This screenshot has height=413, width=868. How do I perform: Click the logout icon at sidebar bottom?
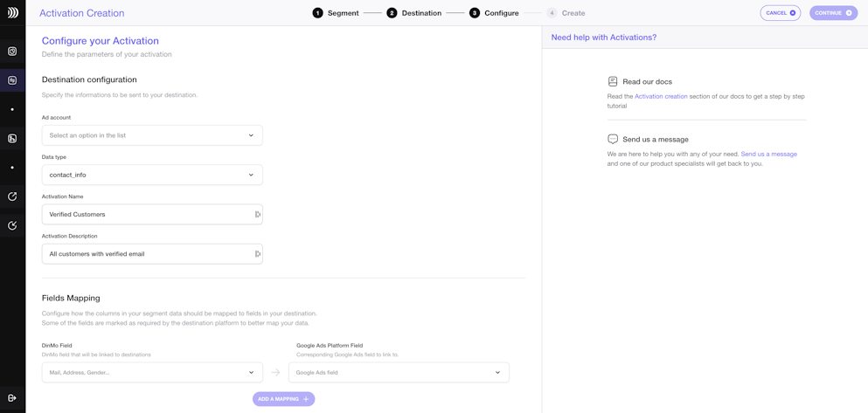click(x=12, y=398)
